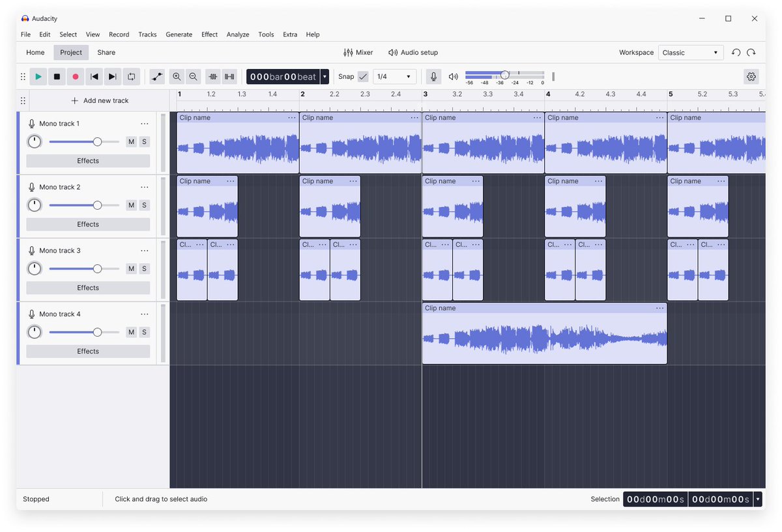This screenshot has width=782, height=532.
Task: Toggle the Snap checkbox
Action: 363,77
